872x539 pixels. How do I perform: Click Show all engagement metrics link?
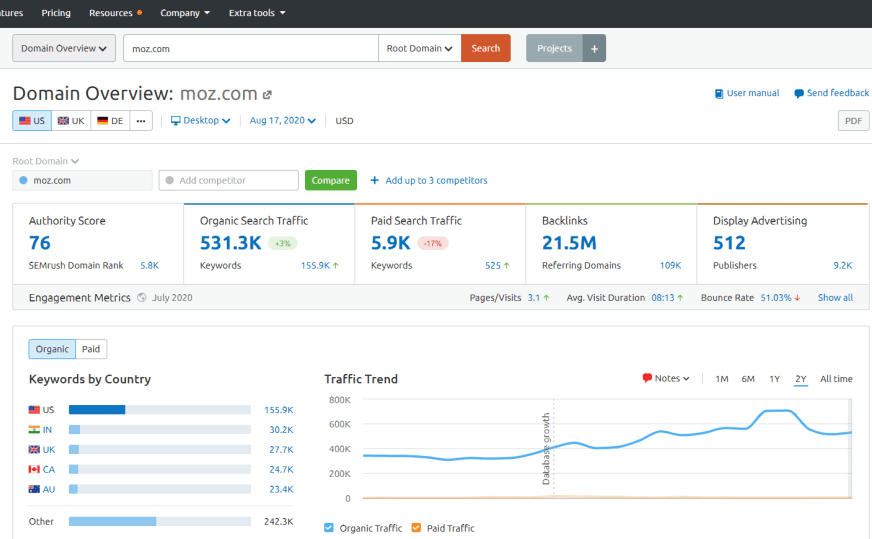pyautogui.click(x=835, y=298)
